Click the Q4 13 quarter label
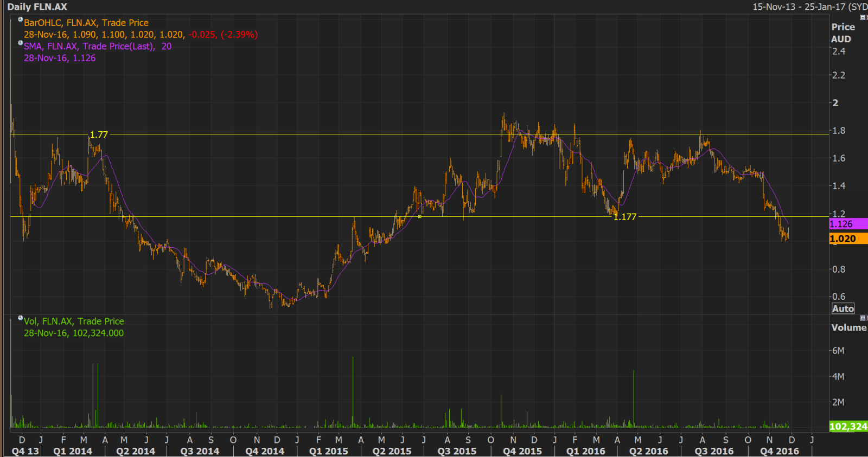The width and height of the screenshot is (868, 457). pos(25,451)
